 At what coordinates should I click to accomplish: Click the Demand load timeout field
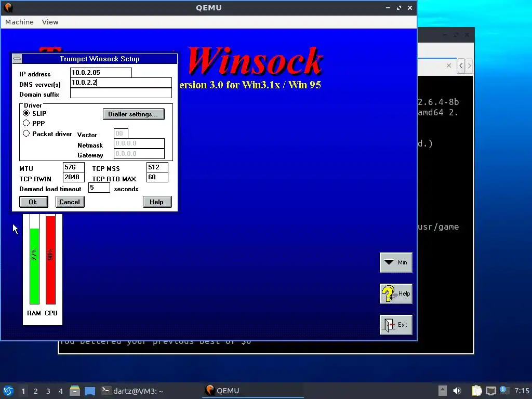click(99, 188)
